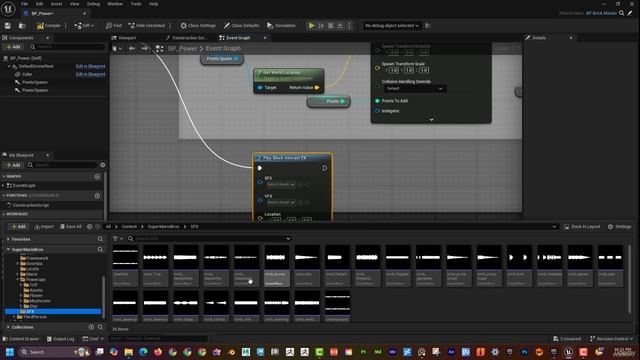Click the Add button in Content Browser
The height and width of the screenshot is (360, 640).
click(x=18, y=227)
